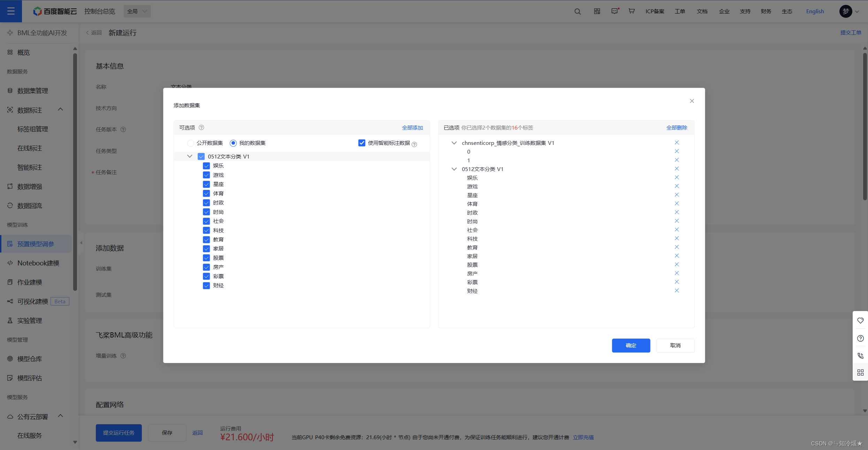Image resolution: width=868 pixels, height=450 pixels.
Task: Uncheck the 游戏 label checkbox
Action: click(x=206, y=175)
